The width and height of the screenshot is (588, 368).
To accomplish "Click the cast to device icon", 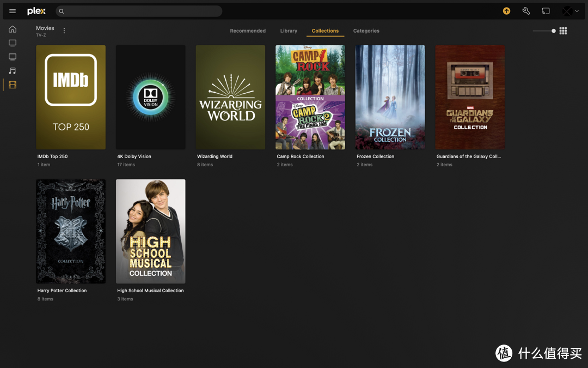I will 546,11.
